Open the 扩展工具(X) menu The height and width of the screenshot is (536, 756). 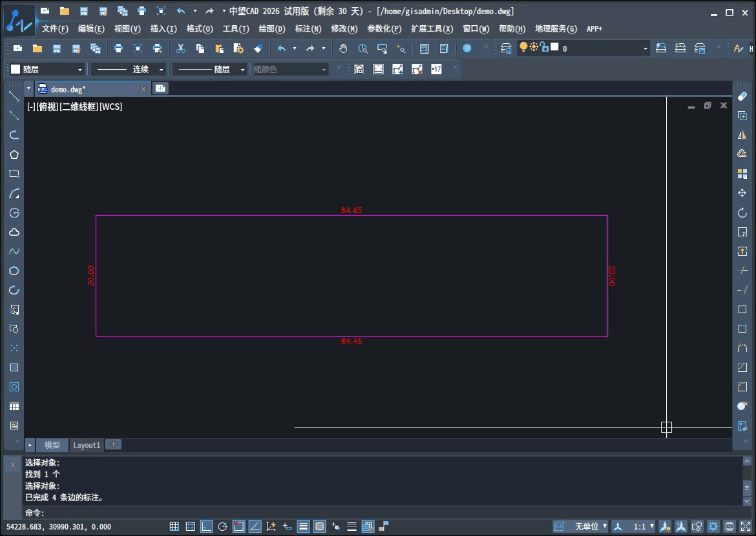coord(432,29)
